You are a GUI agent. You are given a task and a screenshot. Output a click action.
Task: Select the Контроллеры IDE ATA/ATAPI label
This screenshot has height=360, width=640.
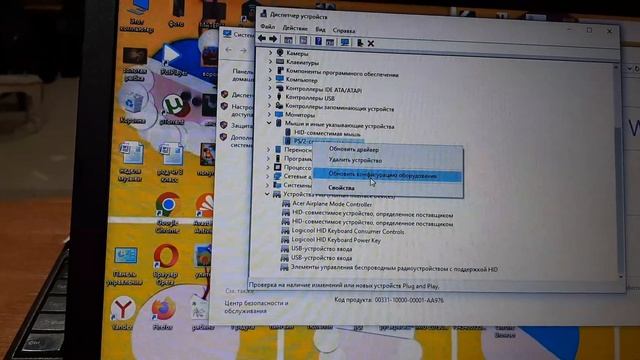[323, 89]
